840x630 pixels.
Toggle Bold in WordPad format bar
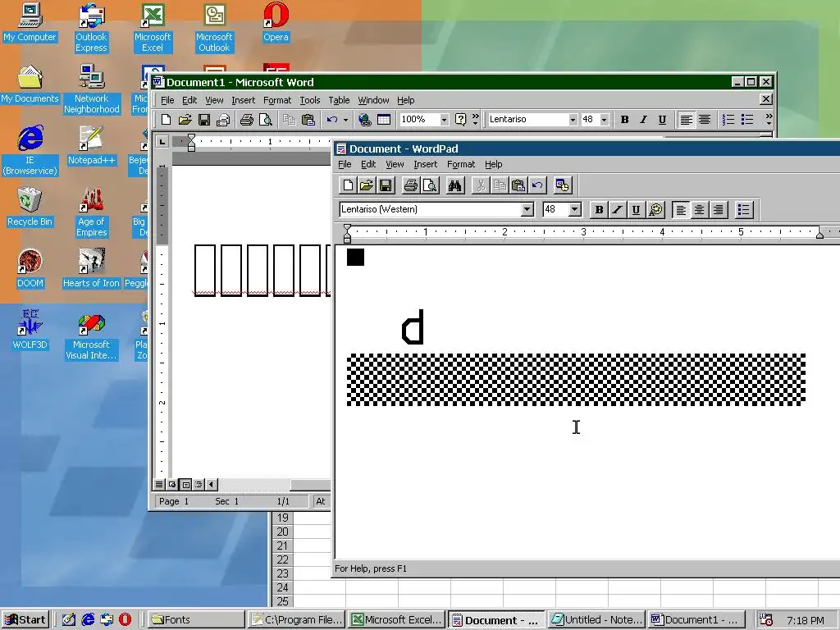click(x=599, y=209)
